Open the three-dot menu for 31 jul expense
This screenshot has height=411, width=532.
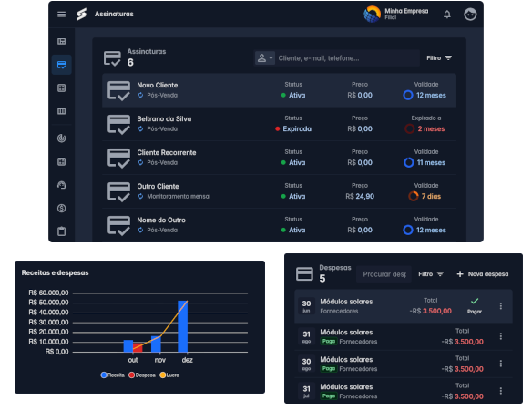point(500,391)
